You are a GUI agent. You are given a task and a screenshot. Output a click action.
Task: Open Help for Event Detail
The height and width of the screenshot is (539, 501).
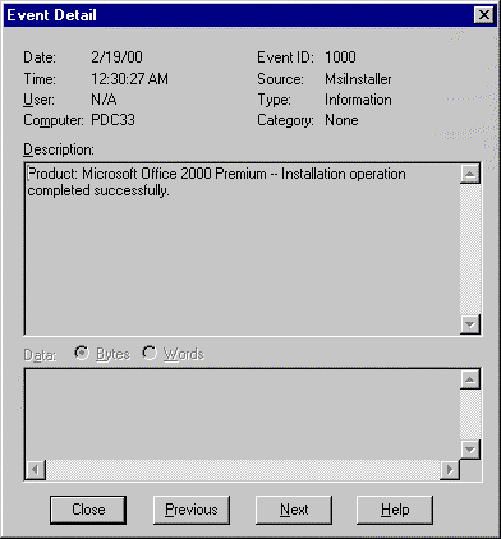395,510
